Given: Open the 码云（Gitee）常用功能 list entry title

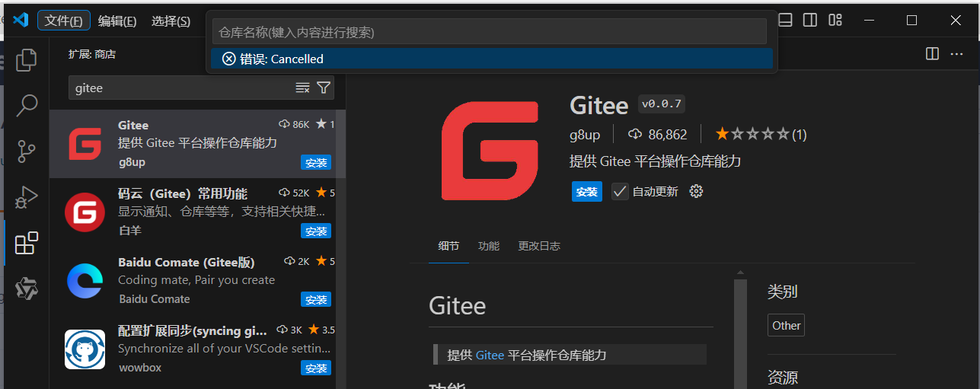Looking at the screenshot, I should [183, 193].
